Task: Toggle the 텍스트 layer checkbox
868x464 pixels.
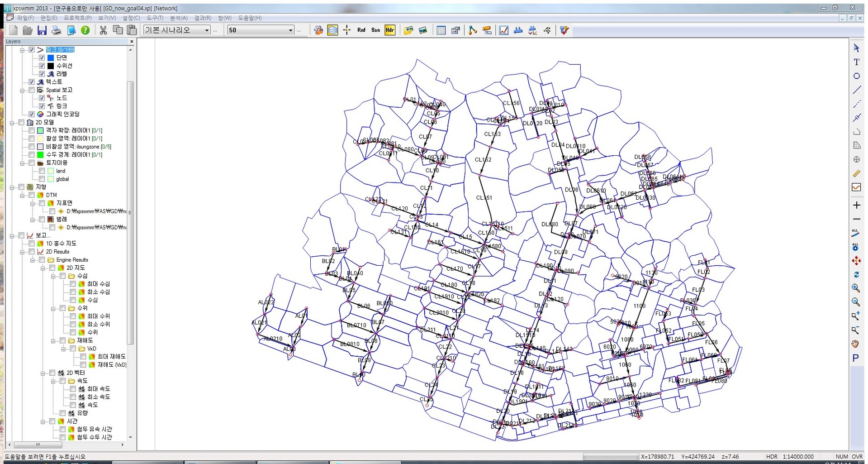Action: point(32,82)
